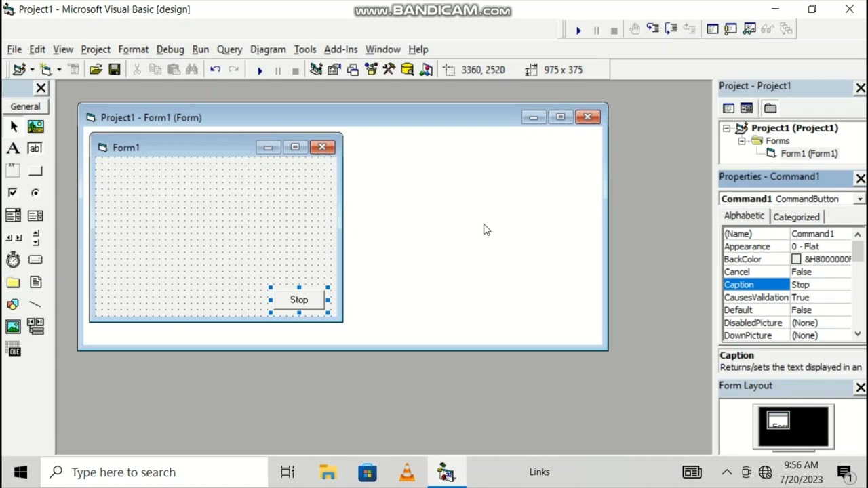Open the Diagram menu

268,49
